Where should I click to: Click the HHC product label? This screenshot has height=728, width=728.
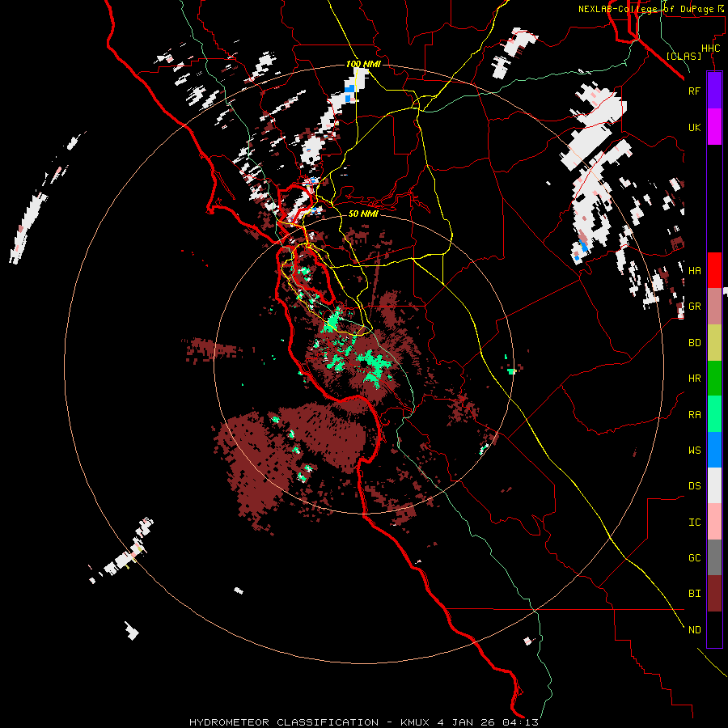[710, 49]
